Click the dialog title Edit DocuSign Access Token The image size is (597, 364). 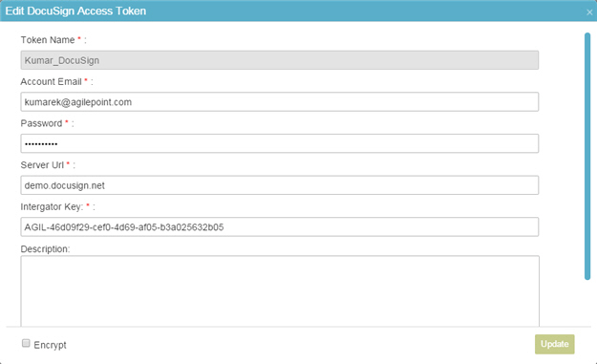pos(75,11)
